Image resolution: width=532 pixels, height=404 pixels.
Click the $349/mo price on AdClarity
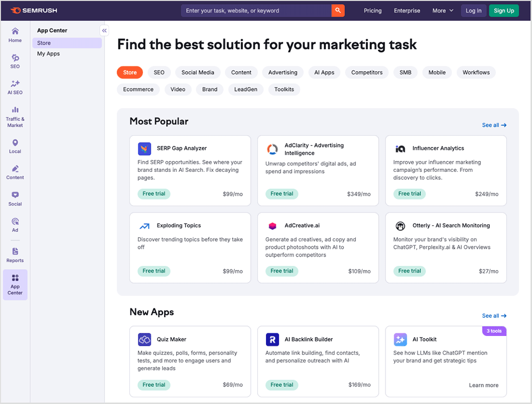358,194
